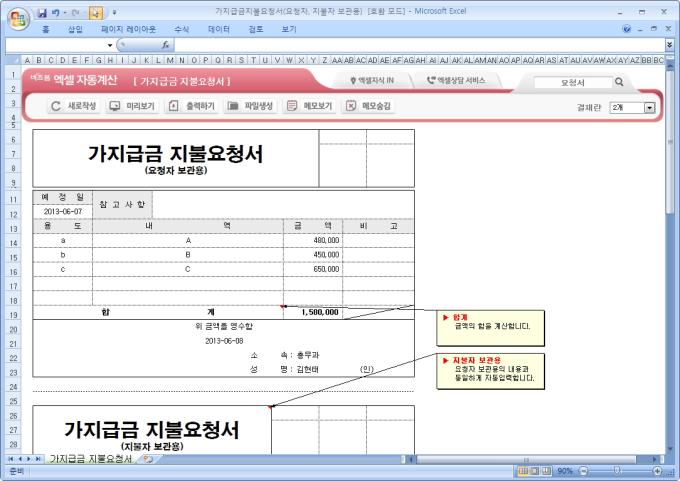Click the 메모보기 note icon button
Screen dimensions: 680x481
coord(309,106)
